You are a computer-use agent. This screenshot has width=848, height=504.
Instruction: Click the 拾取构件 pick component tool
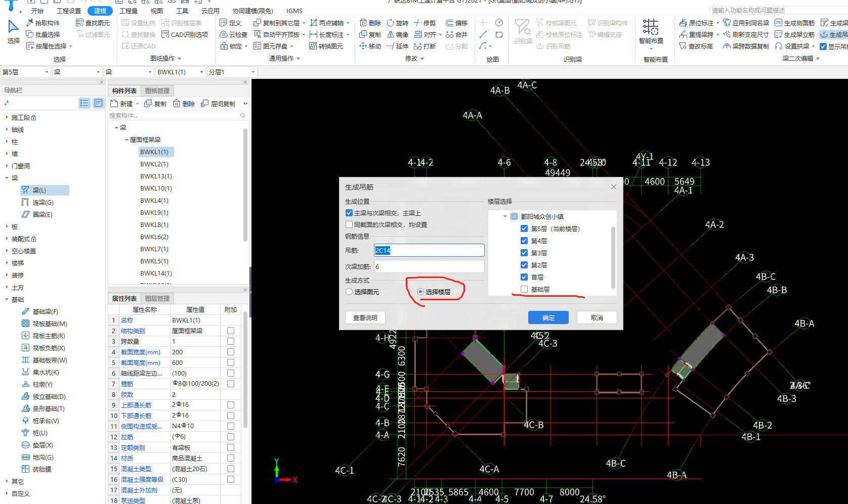tap(43, 23)
